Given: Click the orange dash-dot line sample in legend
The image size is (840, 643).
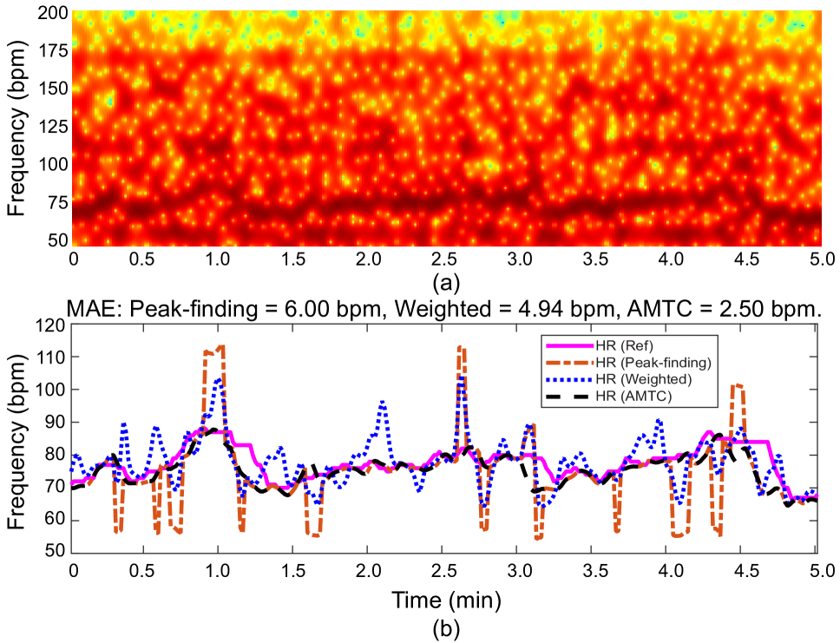Looking at the screenshot, I should (x=568, y=363).
